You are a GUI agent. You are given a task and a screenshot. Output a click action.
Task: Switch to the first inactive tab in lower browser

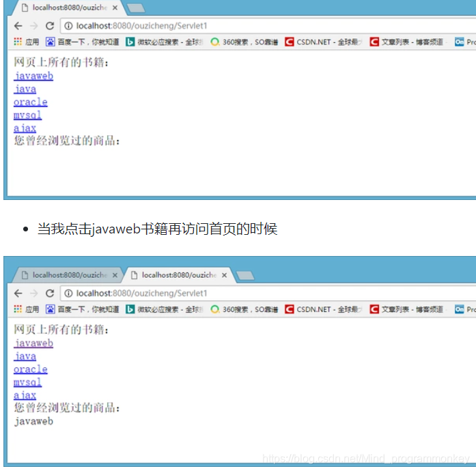coord(68,275)
